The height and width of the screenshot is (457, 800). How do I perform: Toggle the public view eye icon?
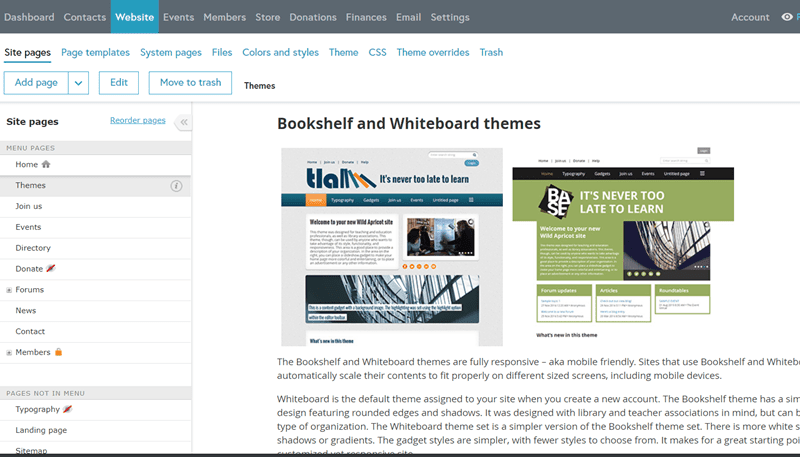[x=787, y=17]
